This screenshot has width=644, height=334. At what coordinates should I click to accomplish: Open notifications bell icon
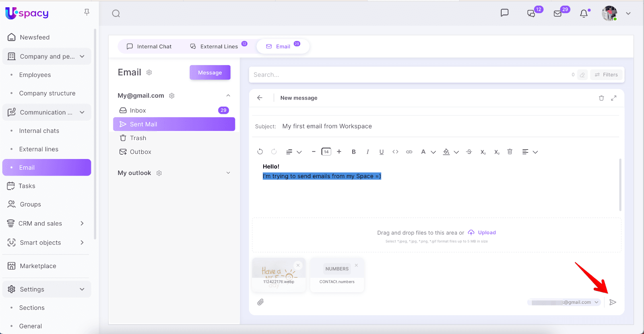click(584, 14)
